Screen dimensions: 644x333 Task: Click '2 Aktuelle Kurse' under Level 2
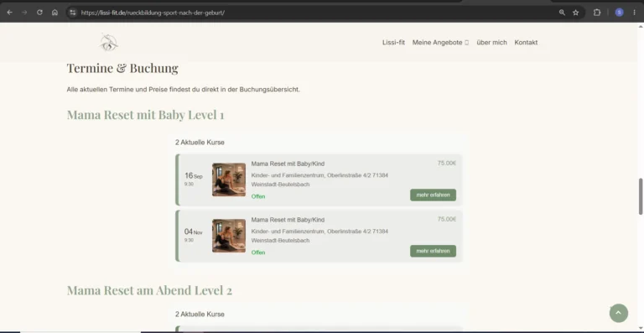(x=200, y=314)
